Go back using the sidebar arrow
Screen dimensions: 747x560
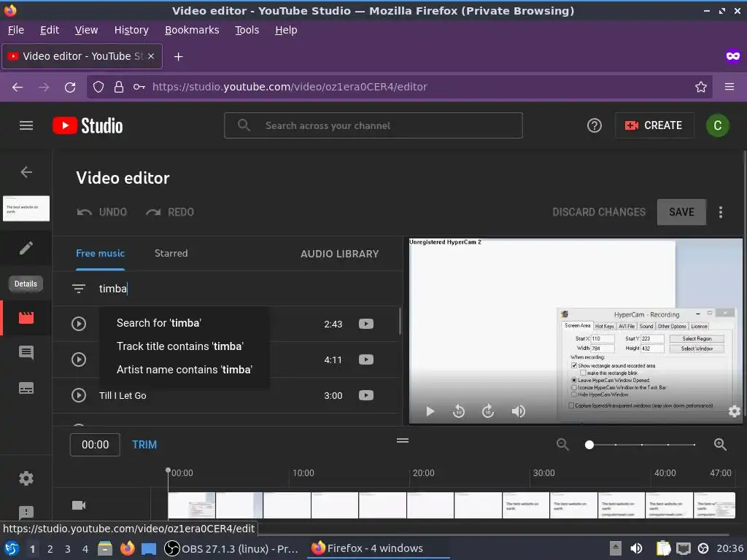(x=26, y=172)
